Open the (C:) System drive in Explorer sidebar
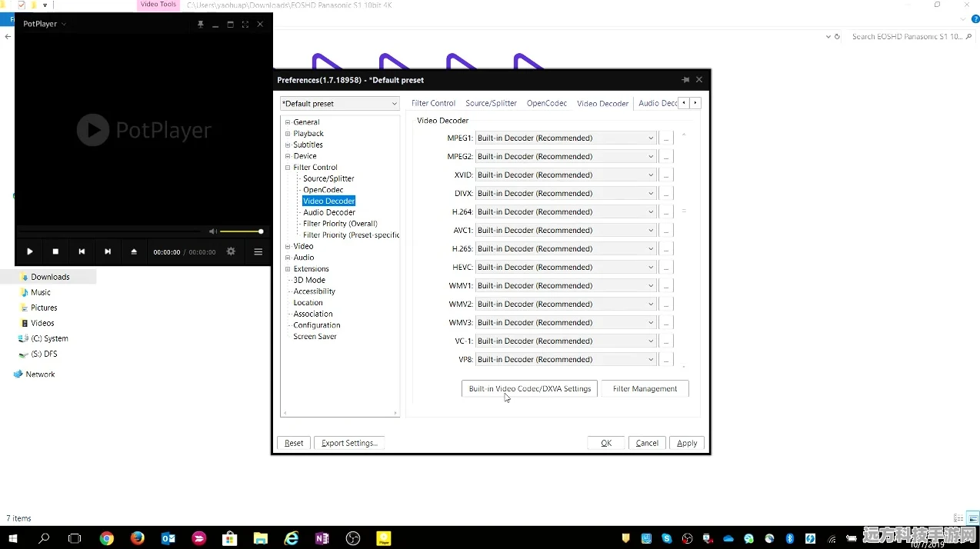The image size is (980, 549). coord(49,338)
